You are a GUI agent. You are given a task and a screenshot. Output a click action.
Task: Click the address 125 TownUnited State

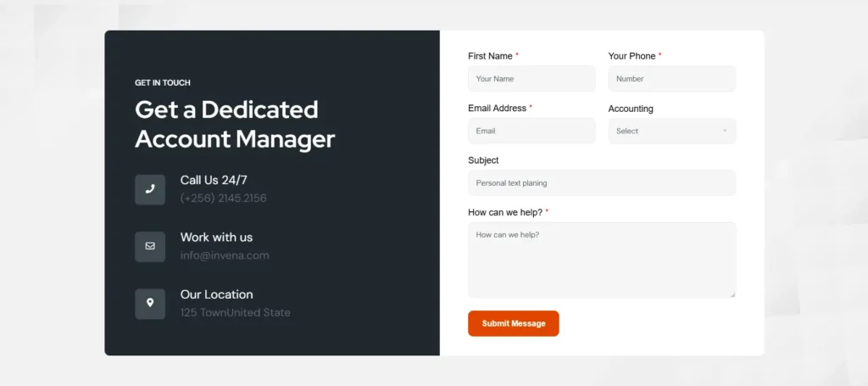pyautogui.click(x=236, y=312)
